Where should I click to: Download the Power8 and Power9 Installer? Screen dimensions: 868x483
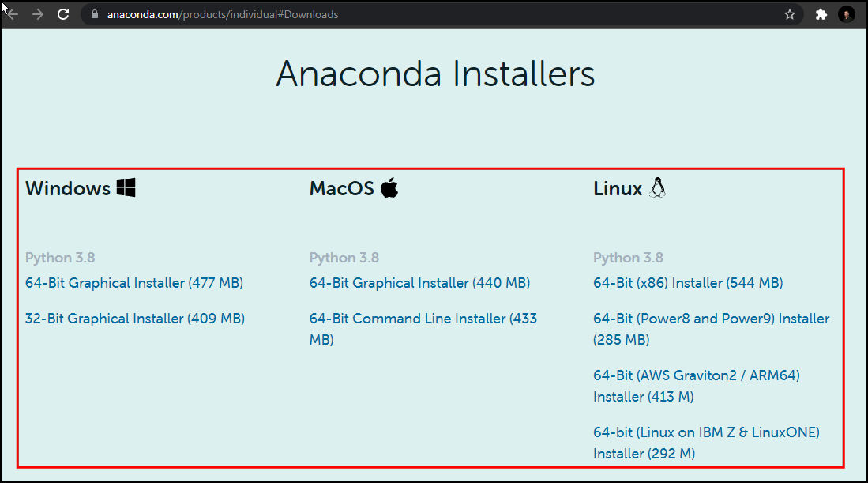(x=712, y=329)
